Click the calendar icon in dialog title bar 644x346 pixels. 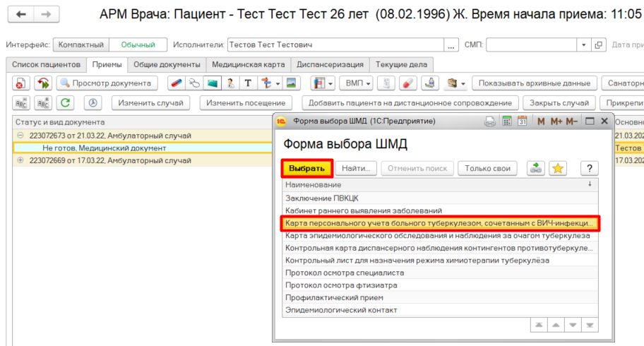click(523, 121)
